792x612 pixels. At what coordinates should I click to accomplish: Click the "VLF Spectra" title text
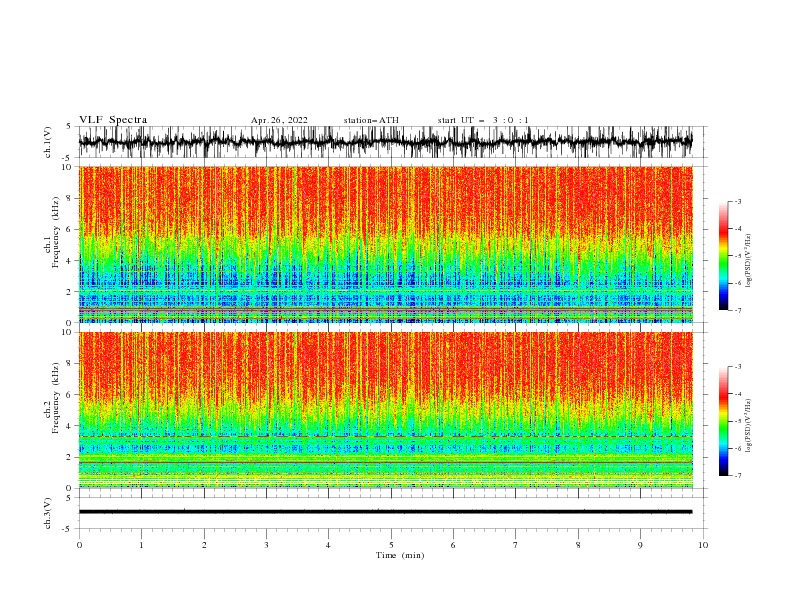click(x=113, y=120)
